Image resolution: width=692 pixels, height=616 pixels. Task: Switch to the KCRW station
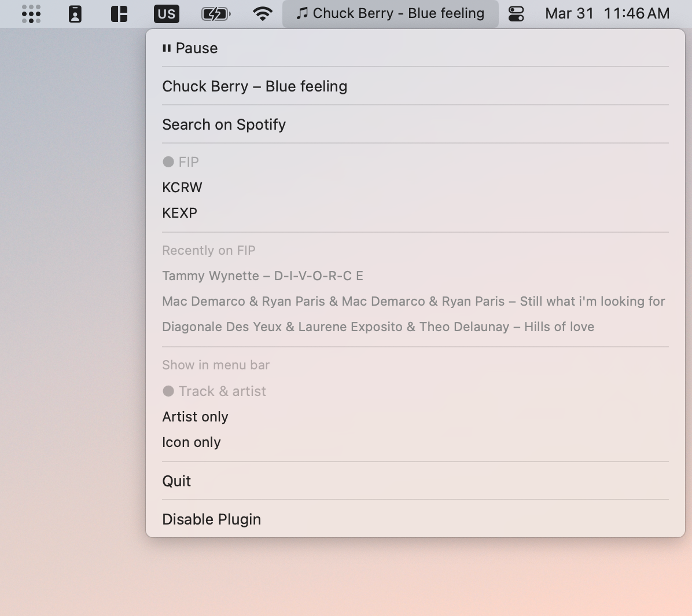(182, 188)
